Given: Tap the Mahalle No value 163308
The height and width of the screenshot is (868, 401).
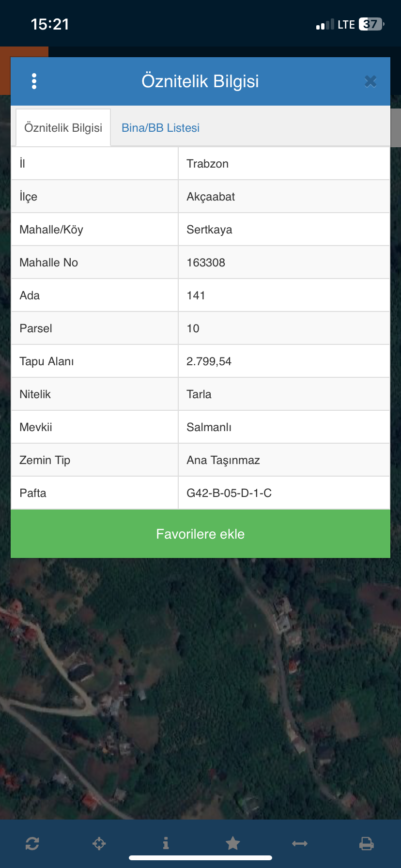Looking at the screenshot, I should click(206, 263).
